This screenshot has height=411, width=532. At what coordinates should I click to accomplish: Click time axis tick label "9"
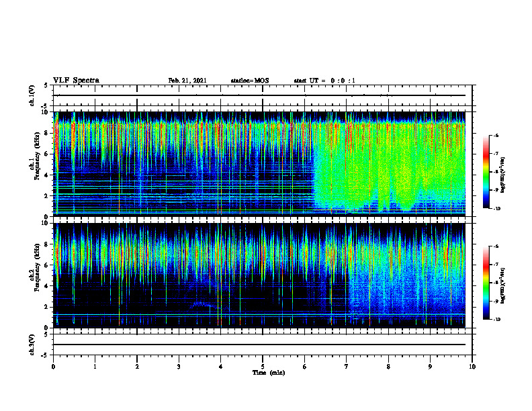[430, 367]
